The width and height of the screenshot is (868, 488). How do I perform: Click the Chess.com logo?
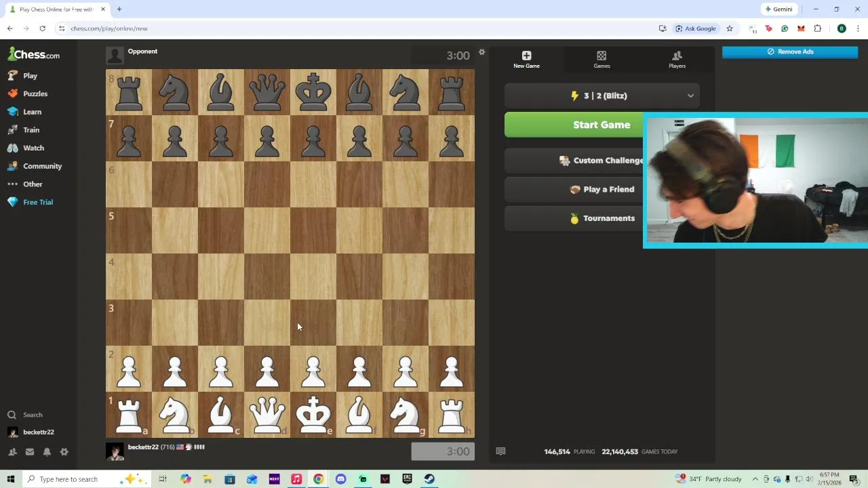(x=34, y=54)
